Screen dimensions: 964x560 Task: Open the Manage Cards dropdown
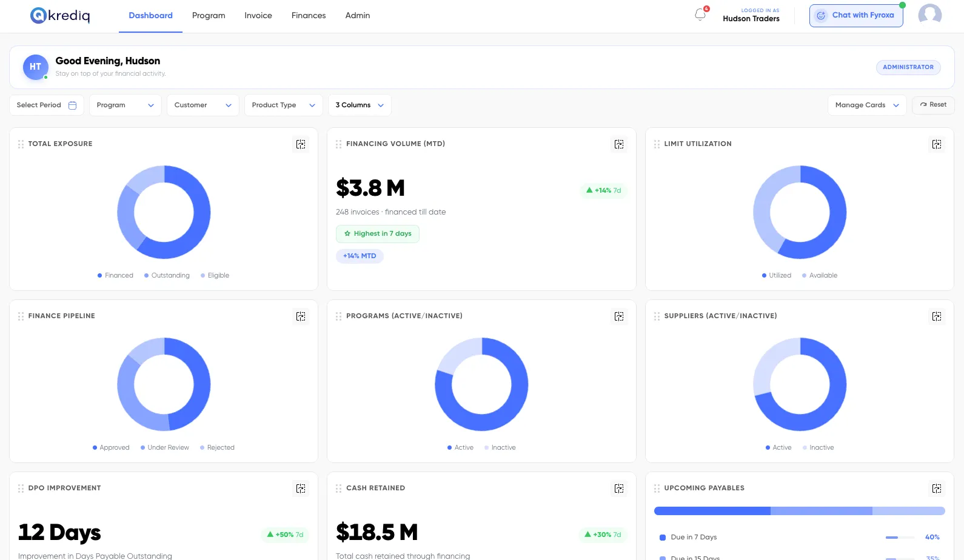(867, 105)
